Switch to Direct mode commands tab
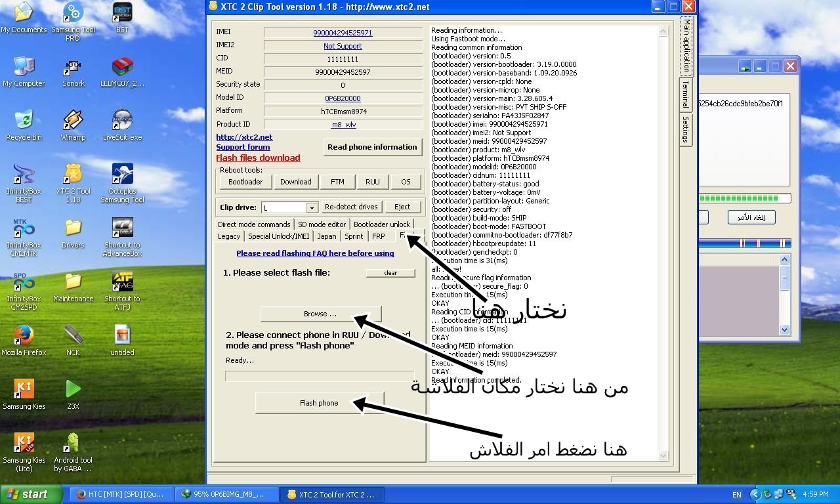 pos(254,224)
